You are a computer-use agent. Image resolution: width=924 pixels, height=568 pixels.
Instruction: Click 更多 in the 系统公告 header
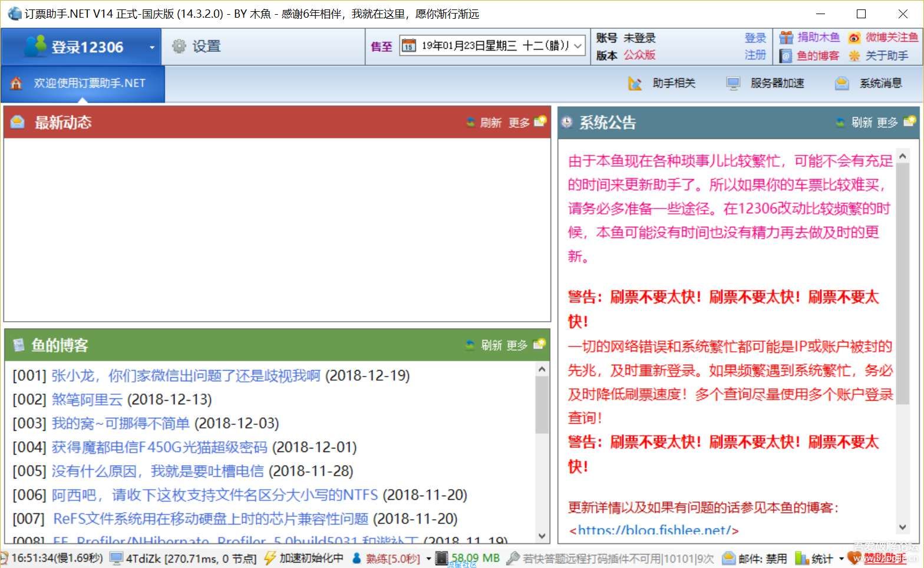[887, 123]
